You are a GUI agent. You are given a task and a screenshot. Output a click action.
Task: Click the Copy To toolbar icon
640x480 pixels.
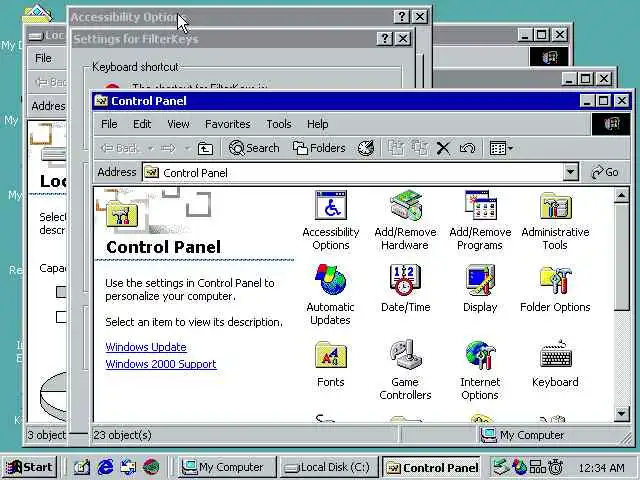point(419,148)
